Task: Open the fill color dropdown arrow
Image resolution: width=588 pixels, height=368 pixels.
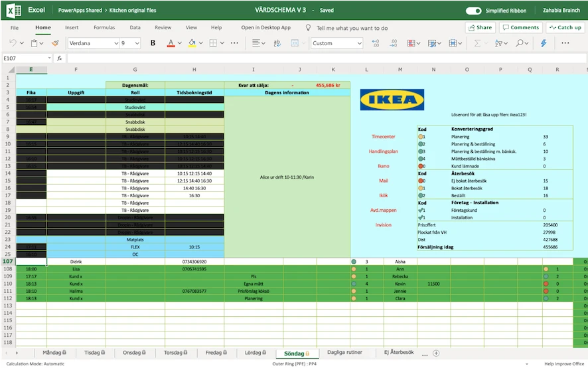Action: coord(201,43)
